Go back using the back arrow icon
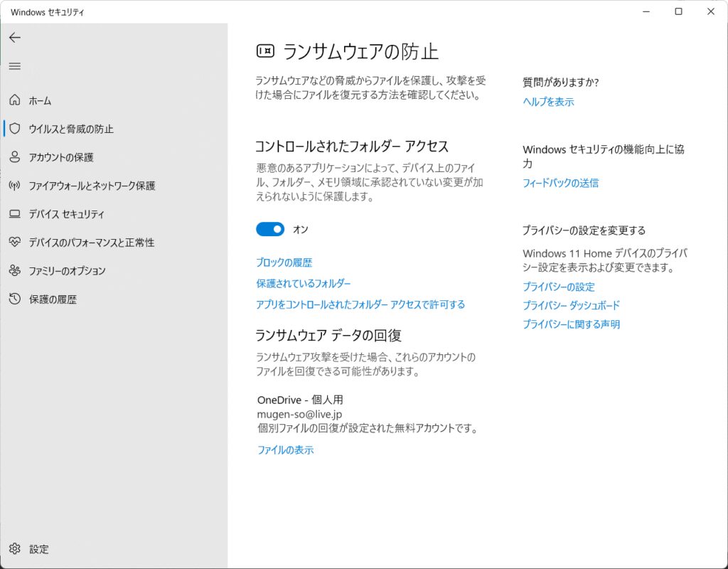The image size is (728, 569). [x=15, y=38]
